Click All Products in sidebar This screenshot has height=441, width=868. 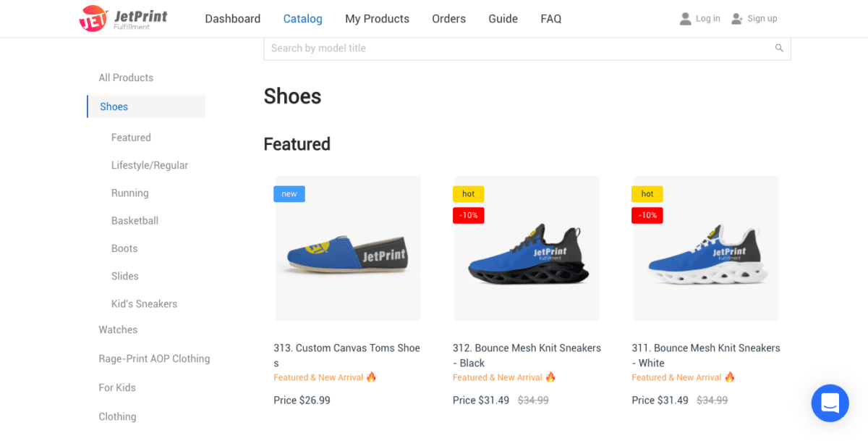126,77
